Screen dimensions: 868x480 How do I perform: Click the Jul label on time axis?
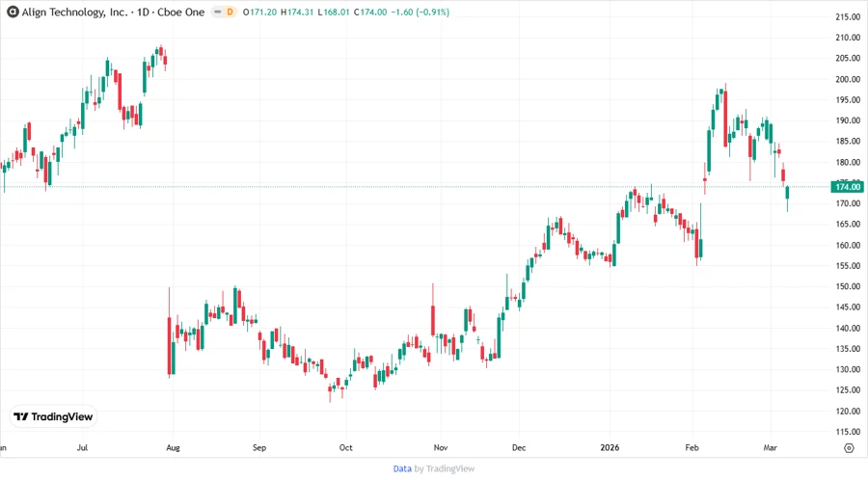(x=82, y=447)
